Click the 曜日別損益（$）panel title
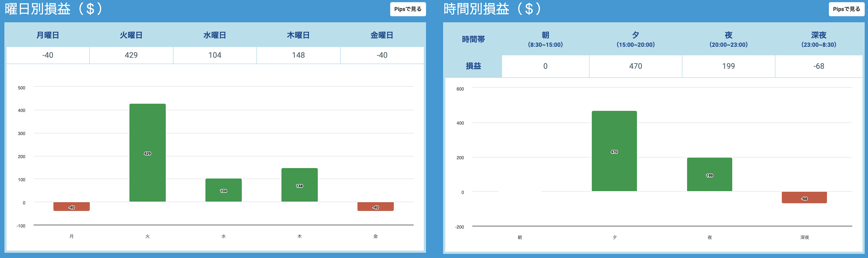 pos(54,9)
